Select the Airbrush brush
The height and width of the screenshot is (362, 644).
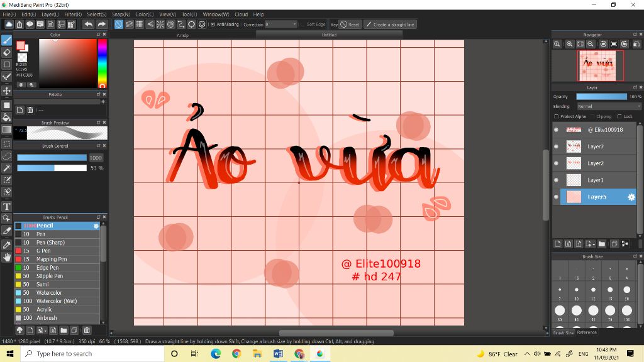click(57, 318)
